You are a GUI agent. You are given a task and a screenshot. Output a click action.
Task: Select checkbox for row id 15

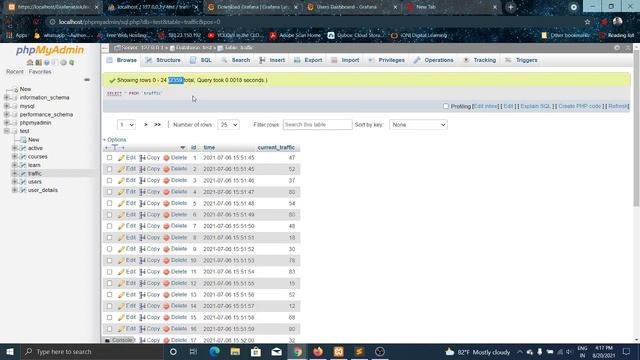[109, 318]
